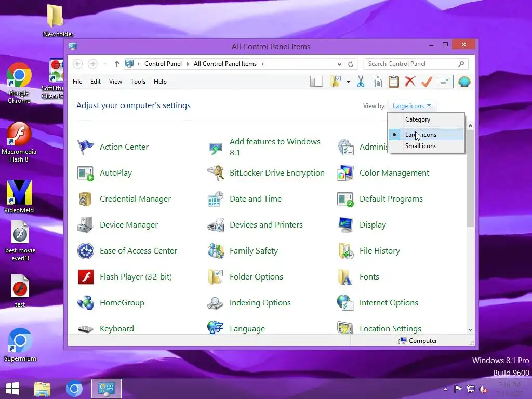Open Flash Player (32-bit) icon
Image resolution: width=532 pixels, height=399 pixels.
point(86,277)
